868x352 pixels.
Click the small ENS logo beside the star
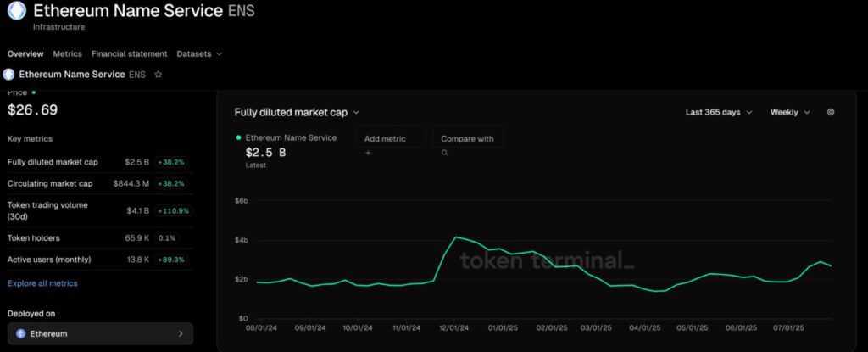pyautogui.click(x=9, y=75)
